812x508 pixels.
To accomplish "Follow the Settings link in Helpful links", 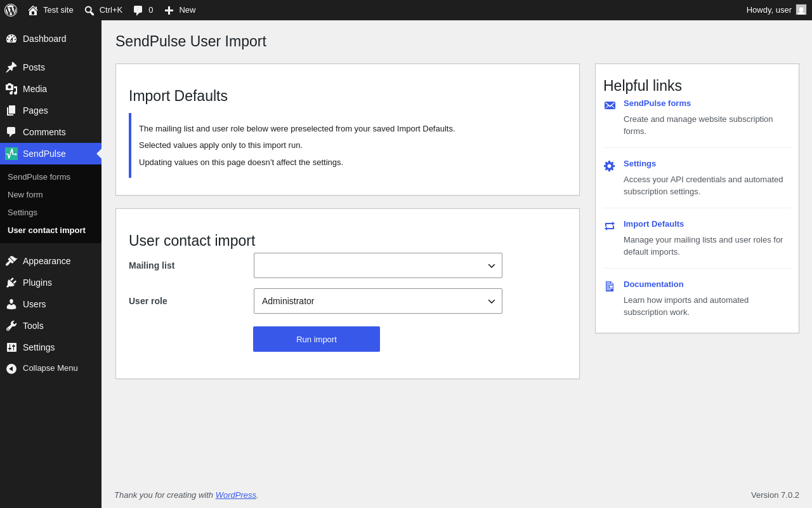I will pyautogui.click(x=639, y=163).
